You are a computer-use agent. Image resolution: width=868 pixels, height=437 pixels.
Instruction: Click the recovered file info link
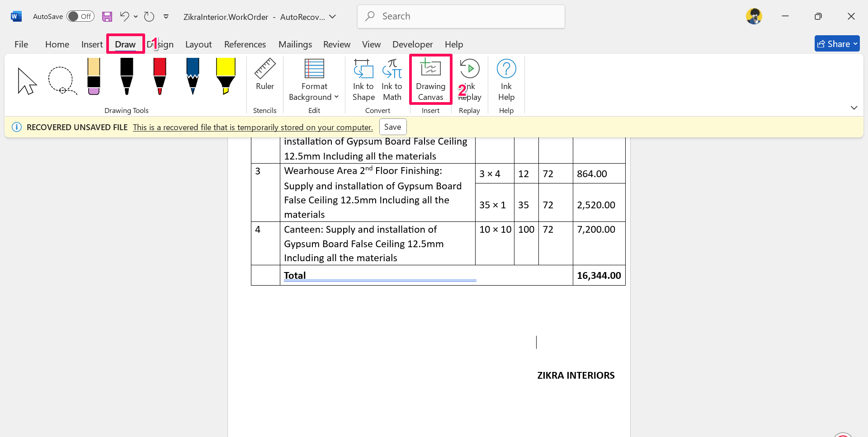[x=253, y=127]
